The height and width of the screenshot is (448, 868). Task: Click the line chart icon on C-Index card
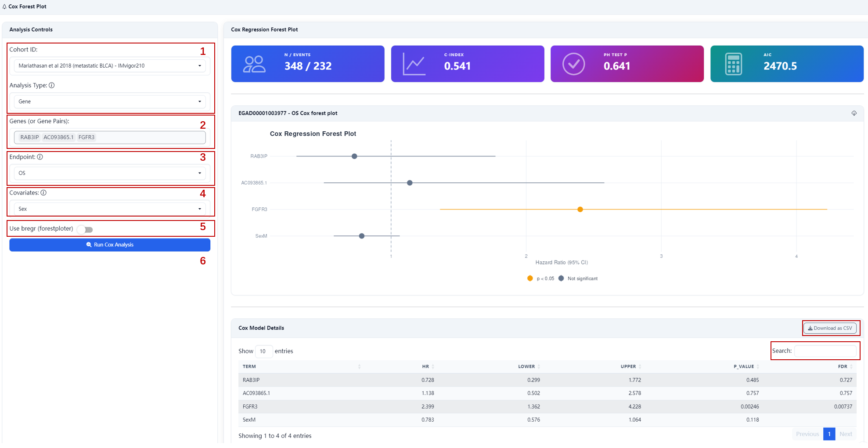(414, 64)
